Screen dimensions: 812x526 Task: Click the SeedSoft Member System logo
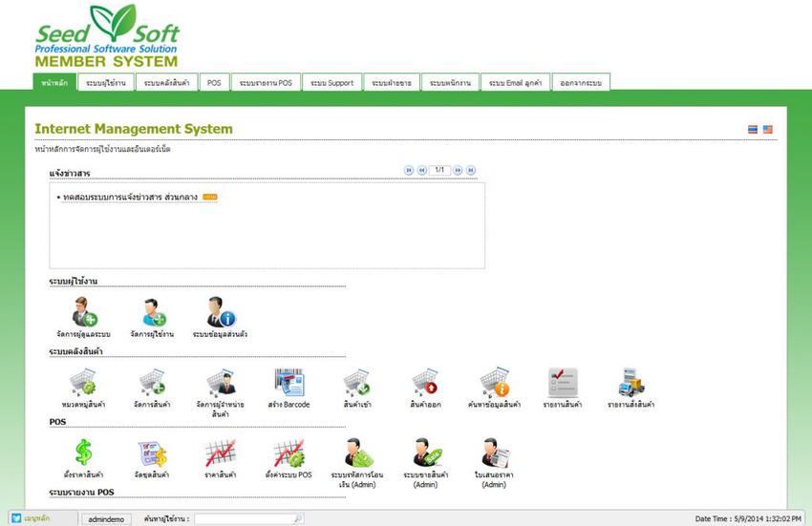coord(107,36)
